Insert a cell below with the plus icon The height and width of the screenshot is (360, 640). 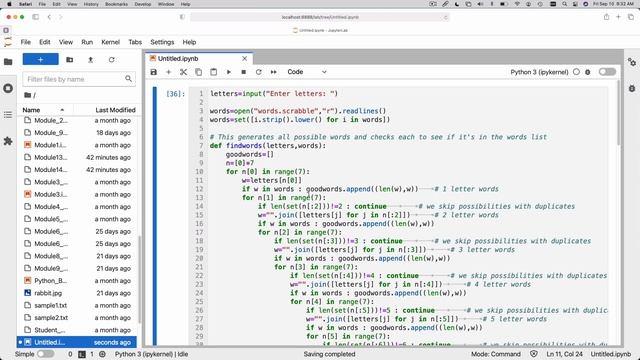point(168,72)
